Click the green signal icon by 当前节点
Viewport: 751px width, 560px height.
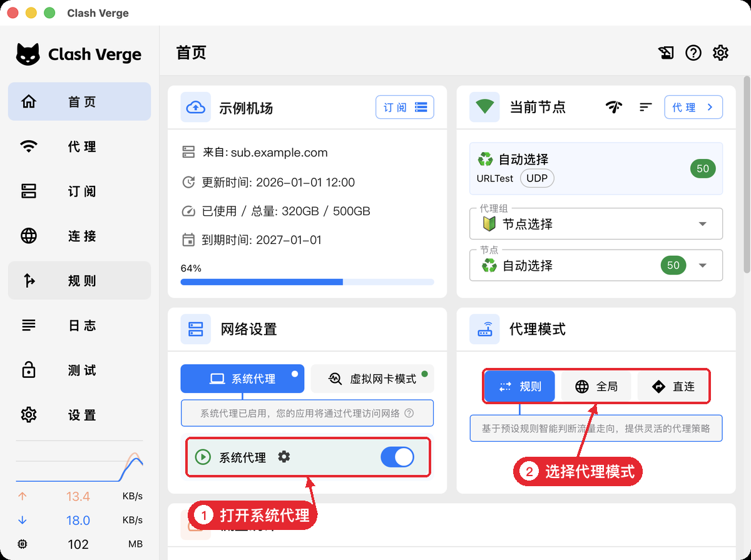[x=485, y=107]
